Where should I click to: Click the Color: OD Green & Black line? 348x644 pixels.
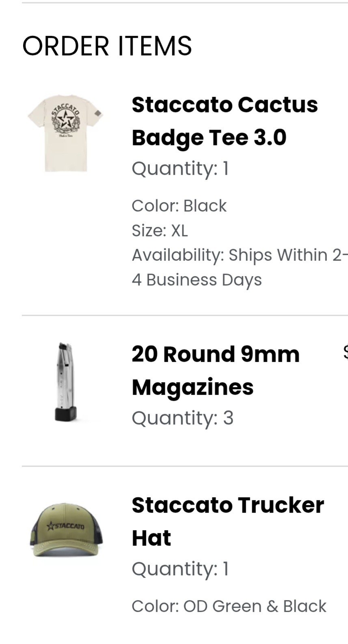[229, 606]
